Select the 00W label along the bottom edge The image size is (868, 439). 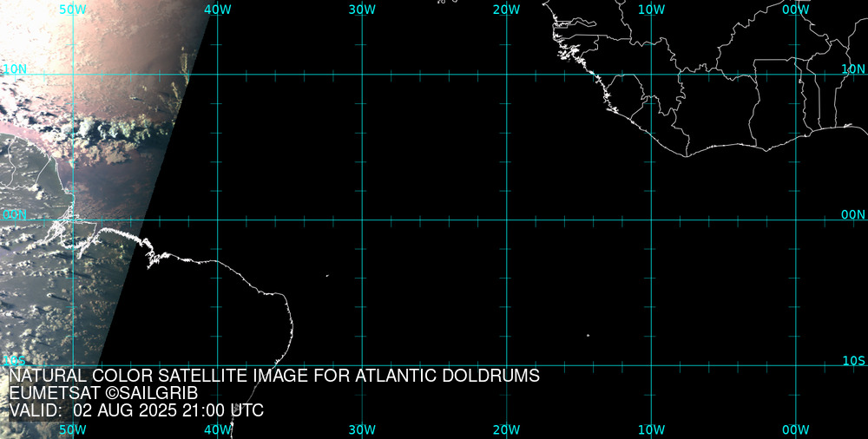[x=796, y=429]
